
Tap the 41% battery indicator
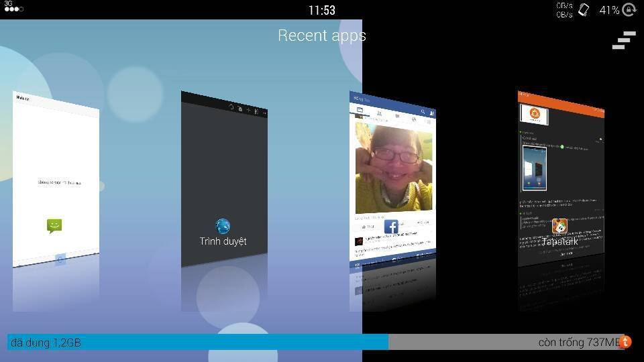coord(609,10)
